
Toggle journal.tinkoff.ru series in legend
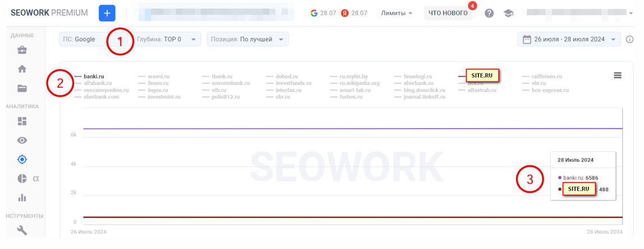tap(419, 97)
